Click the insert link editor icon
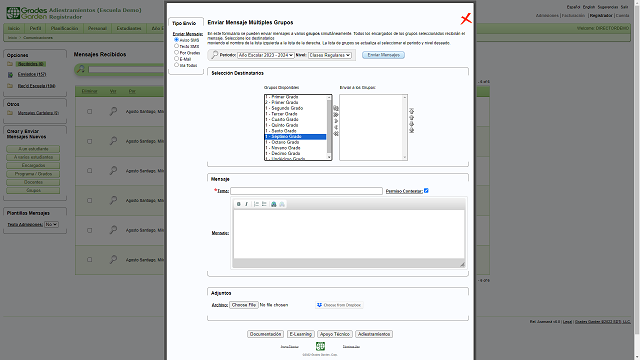This screenshot has height=360, width=640. (274, 204)
